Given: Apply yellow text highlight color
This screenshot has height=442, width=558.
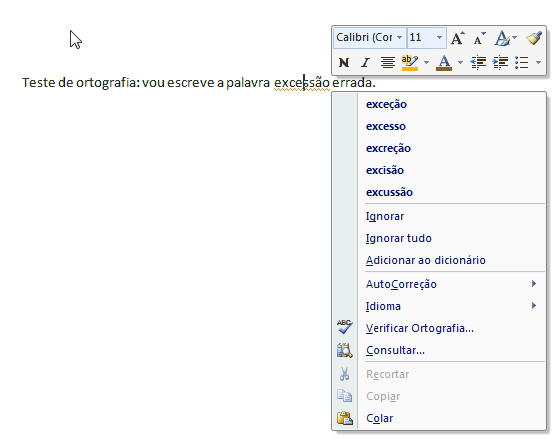Looking at the screenshot, I should click(410, 63).
